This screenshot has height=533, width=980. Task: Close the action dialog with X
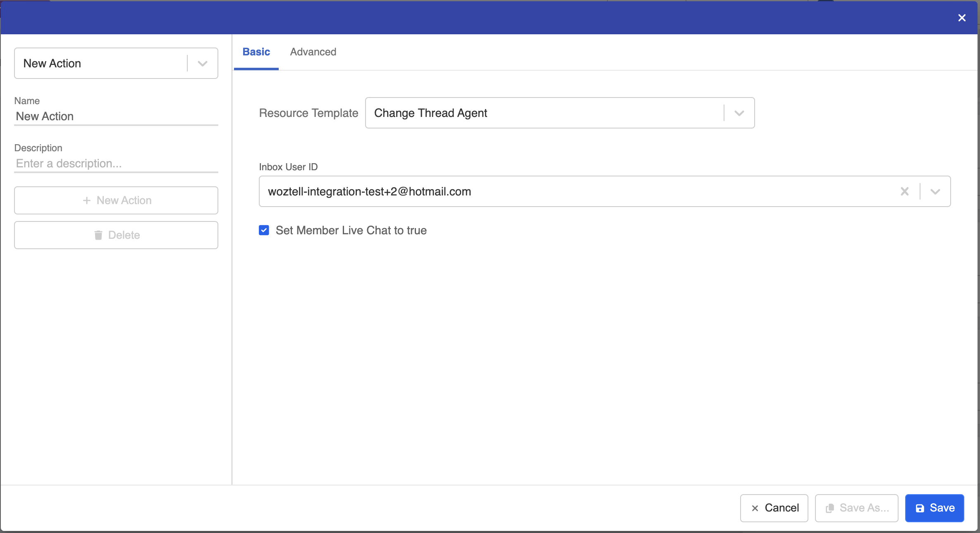[x=962, y=18]
